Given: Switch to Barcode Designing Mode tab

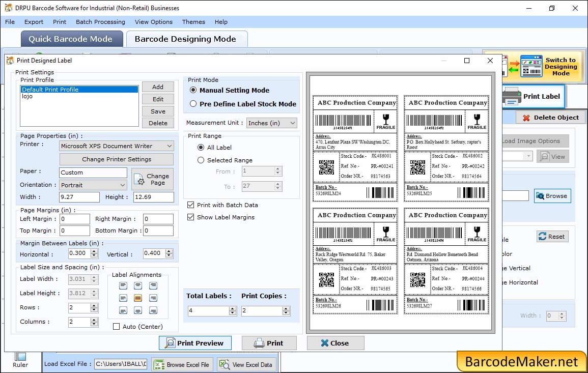Looking at the screenshot, I should 186,39.
